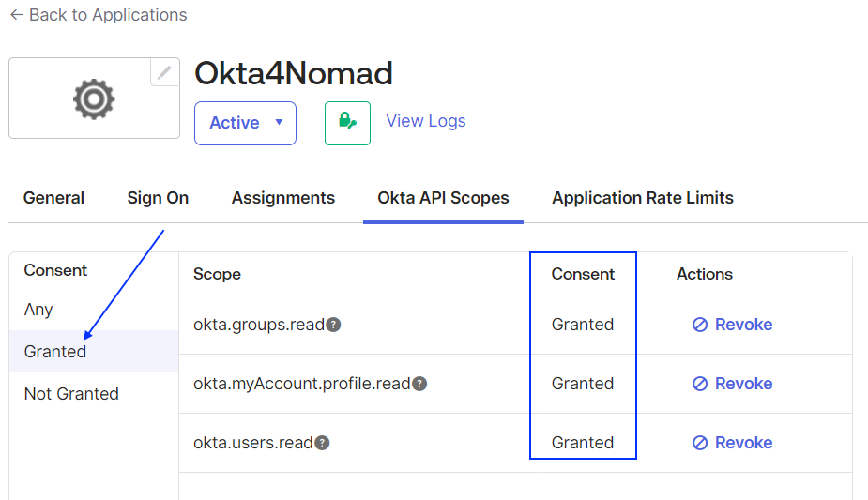Filter consent by Not Granted

(x=71, y=394)
